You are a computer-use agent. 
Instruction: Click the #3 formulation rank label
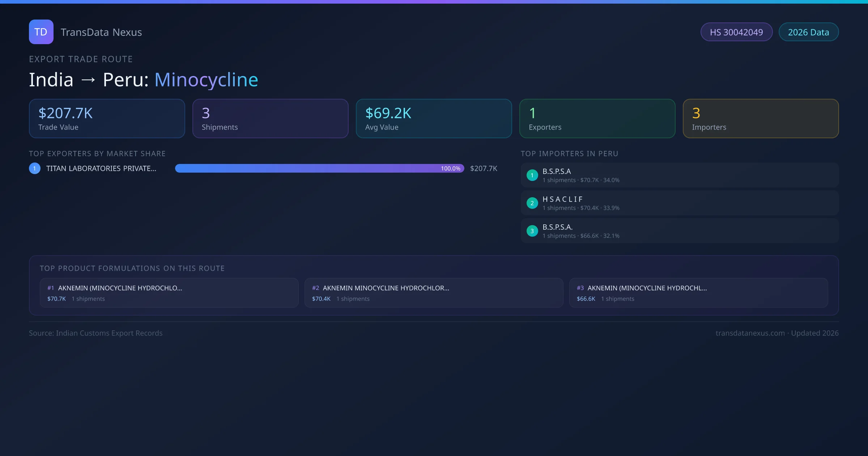point(580,288)
